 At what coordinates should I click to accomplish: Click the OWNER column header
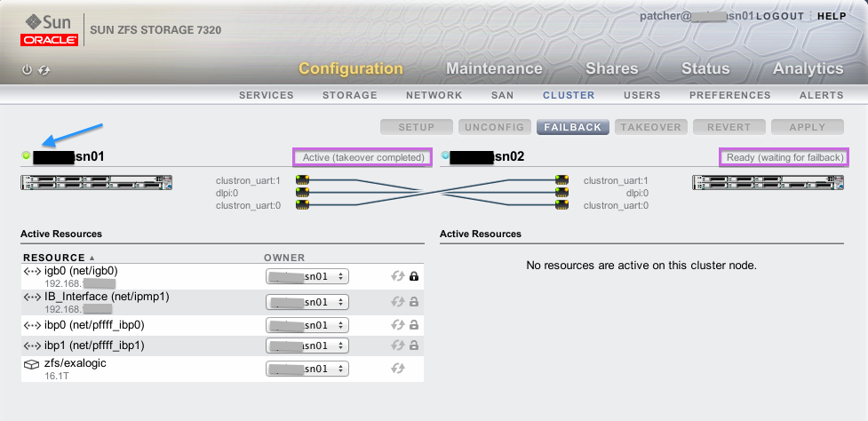(x=284, y=258)
